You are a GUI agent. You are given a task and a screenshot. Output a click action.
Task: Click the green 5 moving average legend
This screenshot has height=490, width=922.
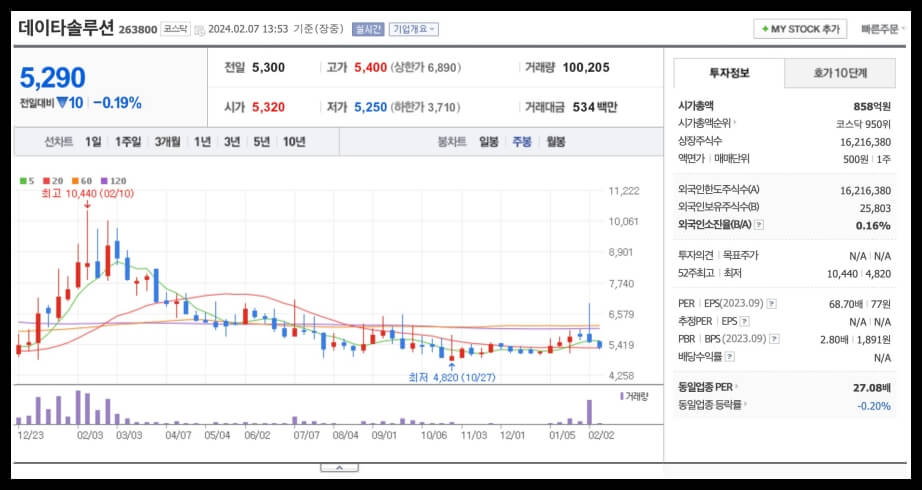point(27,181)
